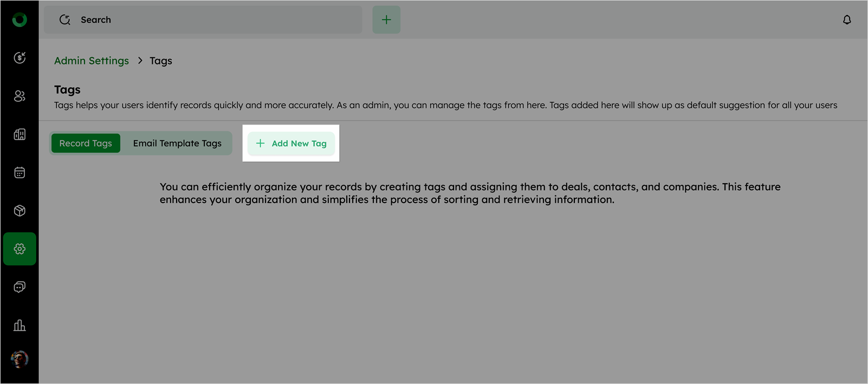Click the Salesmate logo in sidebar

click(20, 20)
